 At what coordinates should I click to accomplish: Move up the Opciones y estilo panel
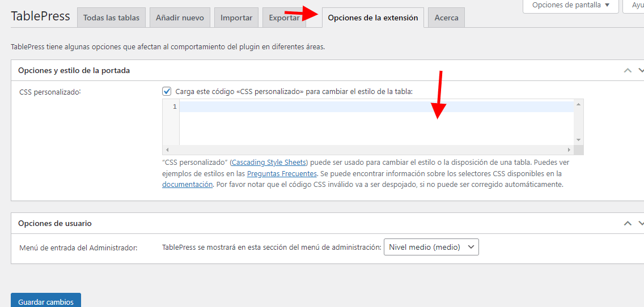[x=628, y=70]
